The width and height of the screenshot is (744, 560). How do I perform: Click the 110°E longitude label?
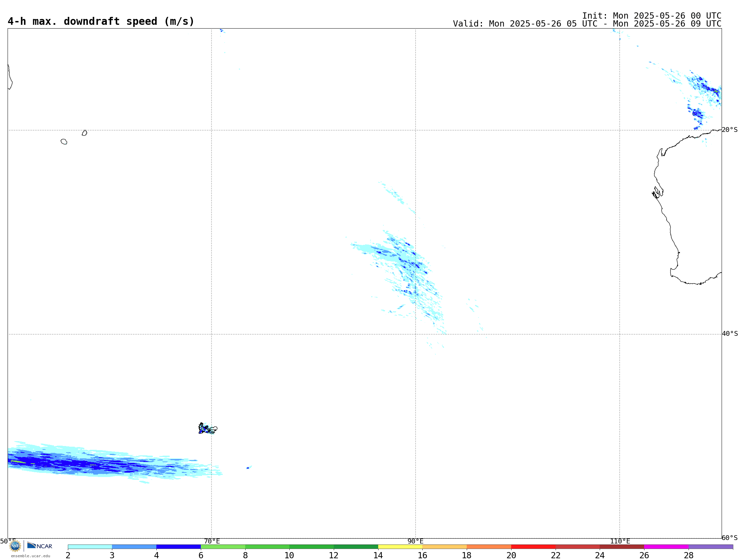620,541
